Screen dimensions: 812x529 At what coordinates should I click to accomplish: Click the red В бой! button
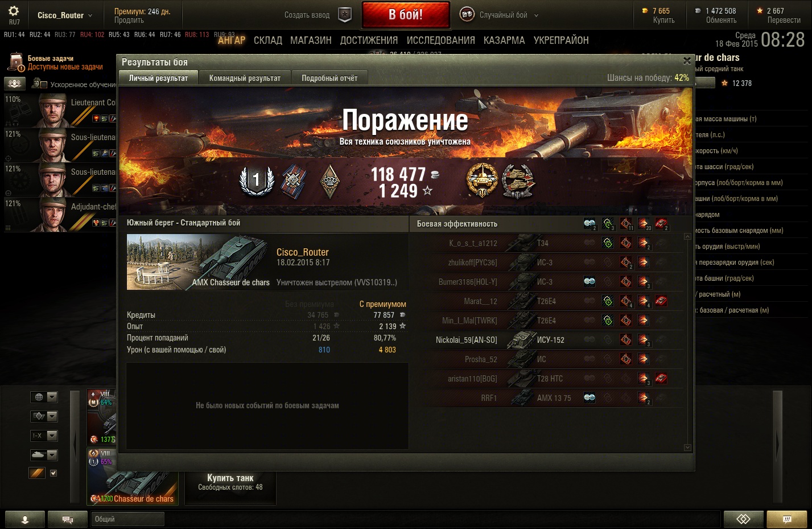pos(406,15)
